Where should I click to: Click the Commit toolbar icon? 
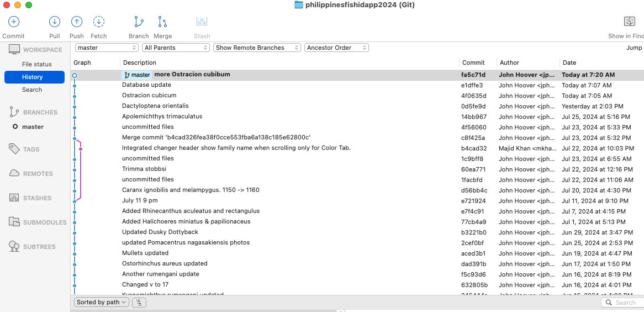[14, 22]
